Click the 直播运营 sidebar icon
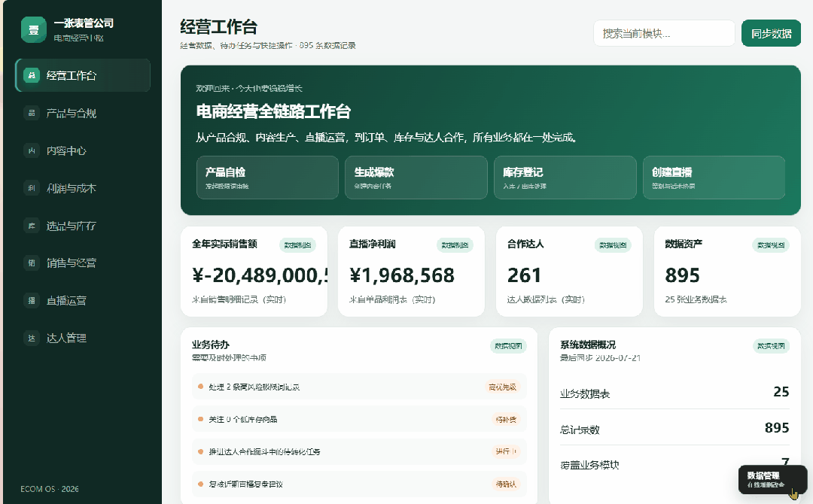 coord(32,300)
